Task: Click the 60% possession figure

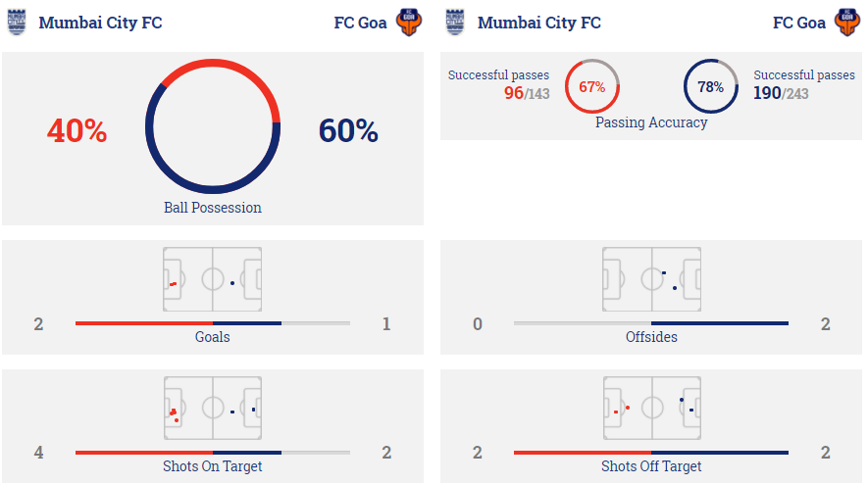Action: (x=348, y=131)
